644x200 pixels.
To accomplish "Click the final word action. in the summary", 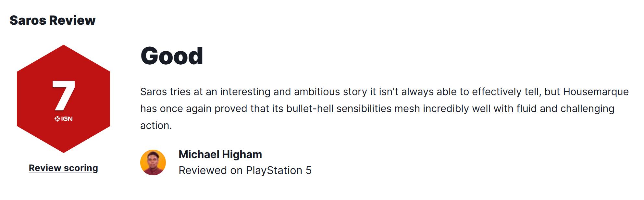I will pyautogui.click(x=156, y=126).
